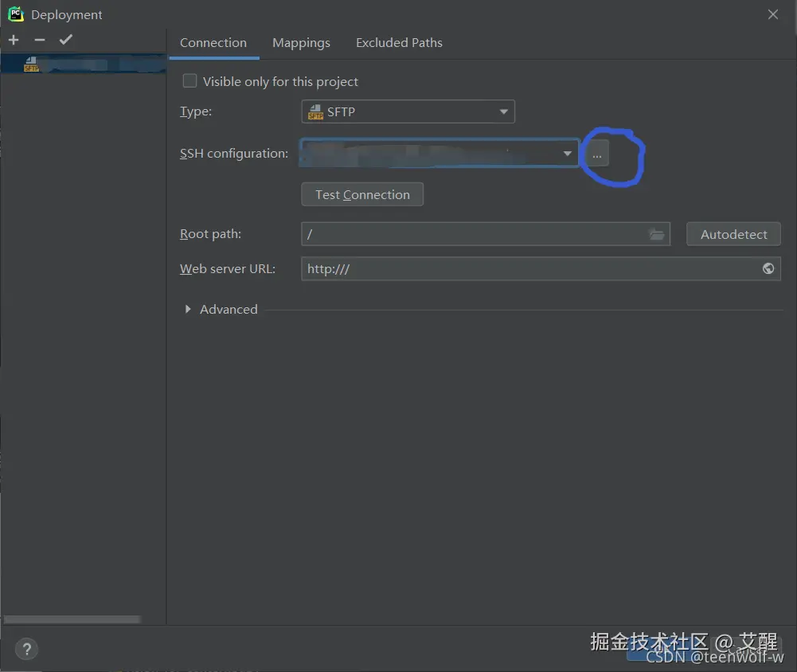
Task: Open help with question mark button
Action: (x=26, y=649)
